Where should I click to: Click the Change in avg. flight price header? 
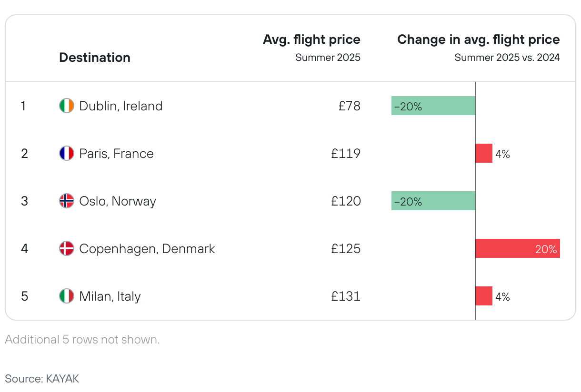click(478, 39)
